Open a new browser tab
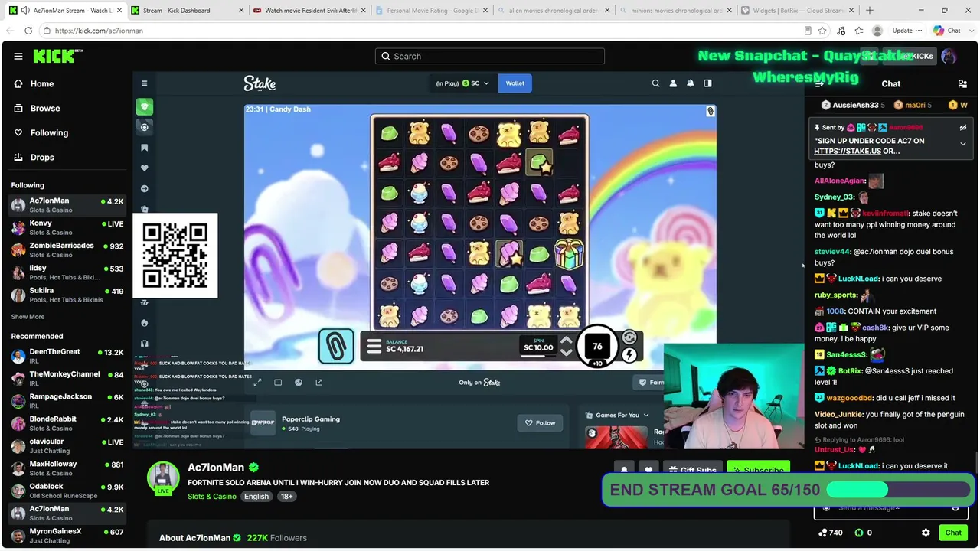 tap(870, 11)
